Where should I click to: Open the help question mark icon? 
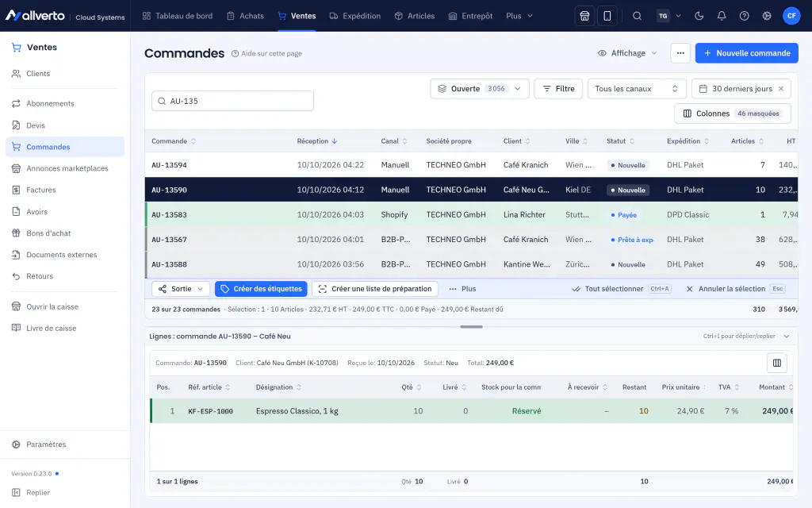(744, 16)
